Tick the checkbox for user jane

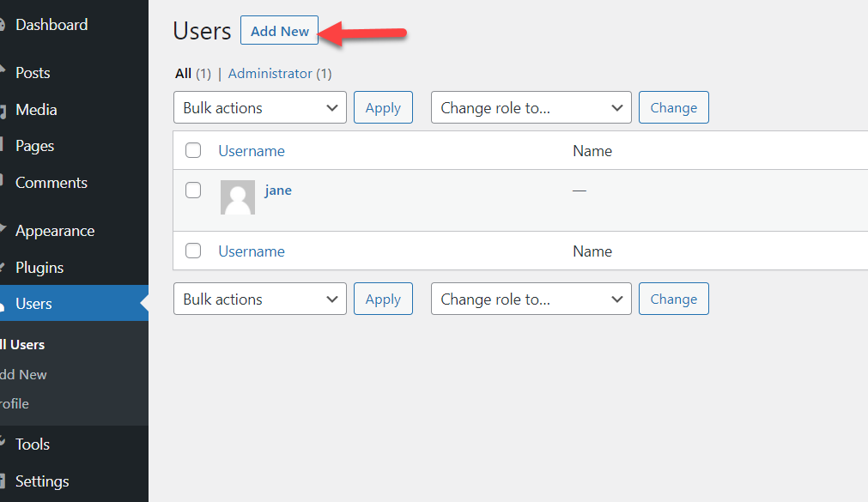(193, 190)
